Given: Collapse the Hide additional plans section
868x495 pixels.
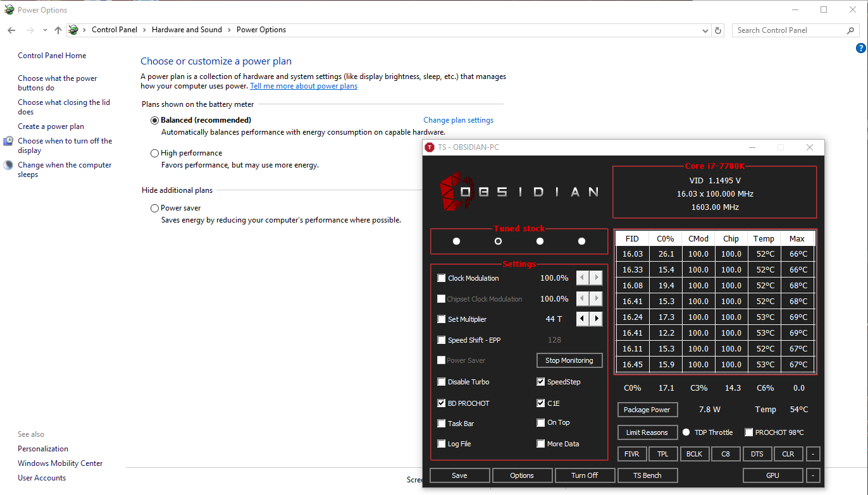Looking at the screenshot, I should (x=177, y=190).
